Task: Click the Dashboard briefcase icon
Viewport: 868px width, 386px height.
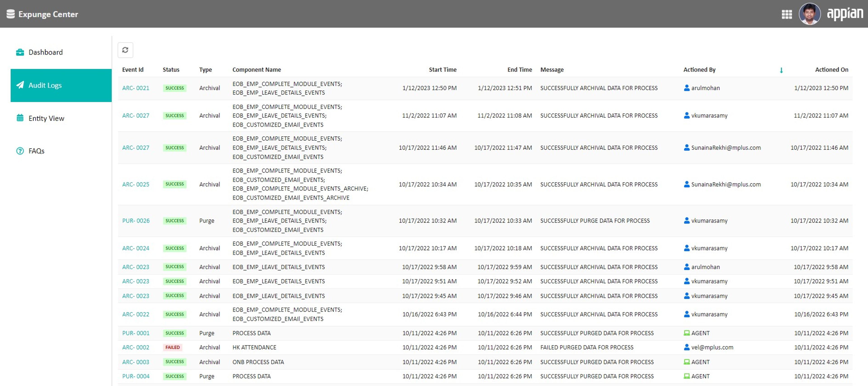Action: 20,52
